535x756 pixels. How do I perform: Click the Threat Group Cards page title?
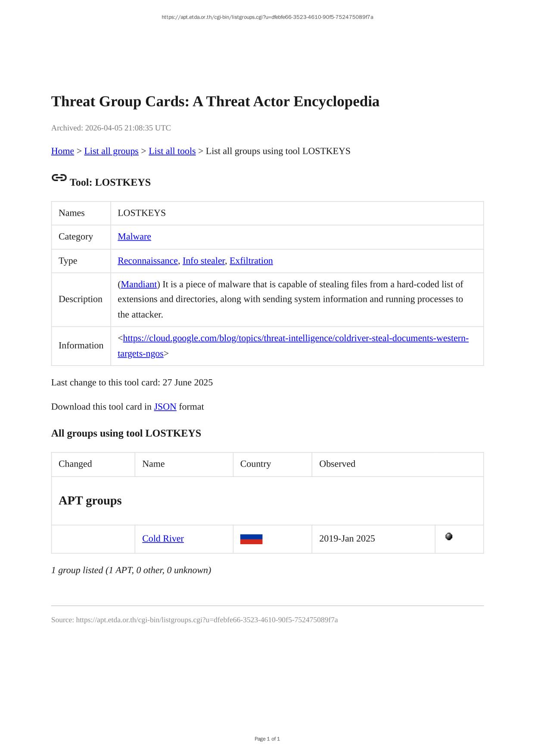pyautogui.click(x=215, y=102)
